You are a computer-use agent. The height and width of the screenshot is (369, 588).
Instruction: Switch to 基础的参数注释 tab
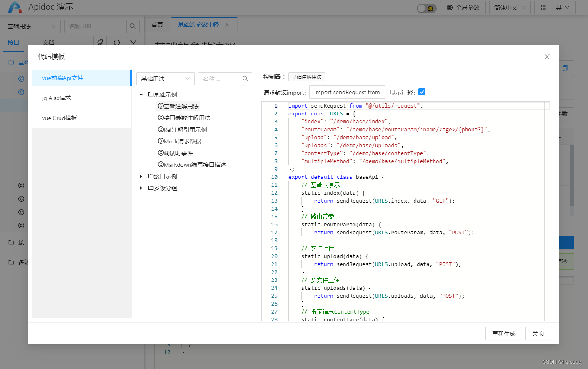coord(198,25)
